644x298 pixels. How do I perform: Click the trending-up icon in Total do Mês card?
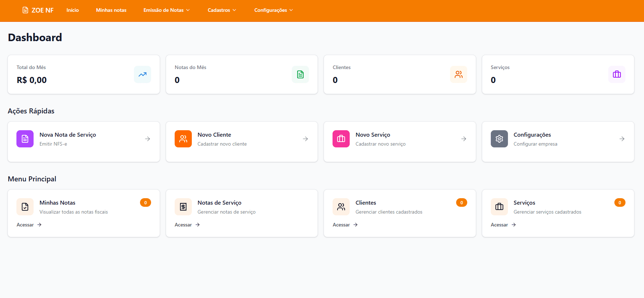pos(143,74)
